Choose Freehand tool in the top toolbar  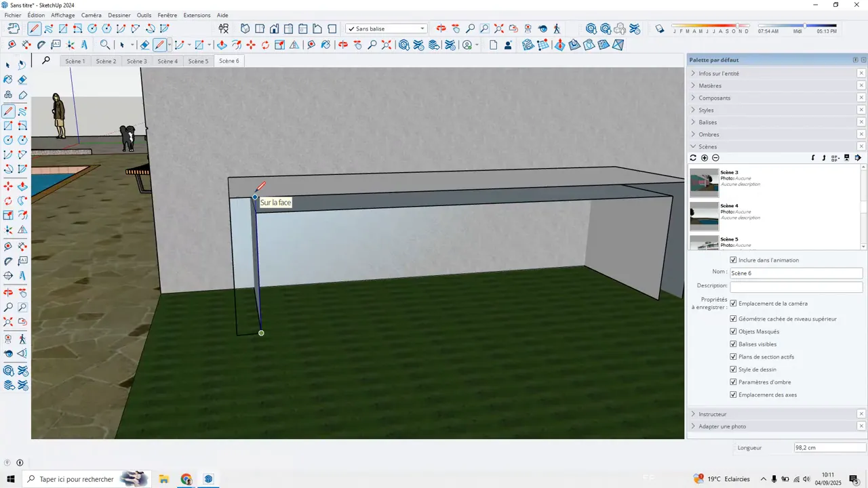48,28
